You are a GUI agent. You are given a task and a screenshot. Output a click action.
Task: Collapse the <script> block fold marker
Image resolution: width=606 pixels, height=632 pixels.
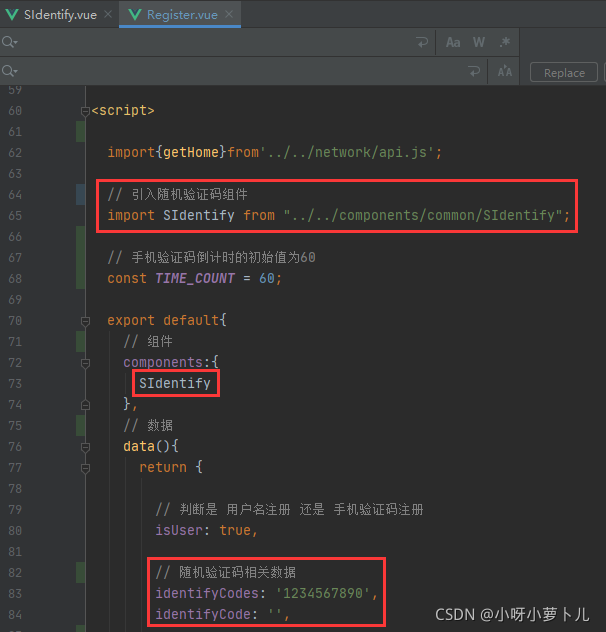tap(85, 111)
